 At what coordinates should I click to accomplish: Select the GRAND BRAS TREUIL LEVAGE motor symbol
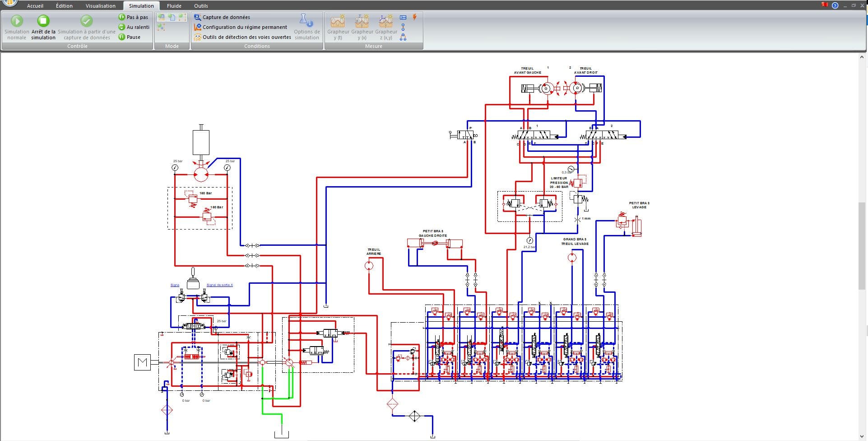point(572,258)
